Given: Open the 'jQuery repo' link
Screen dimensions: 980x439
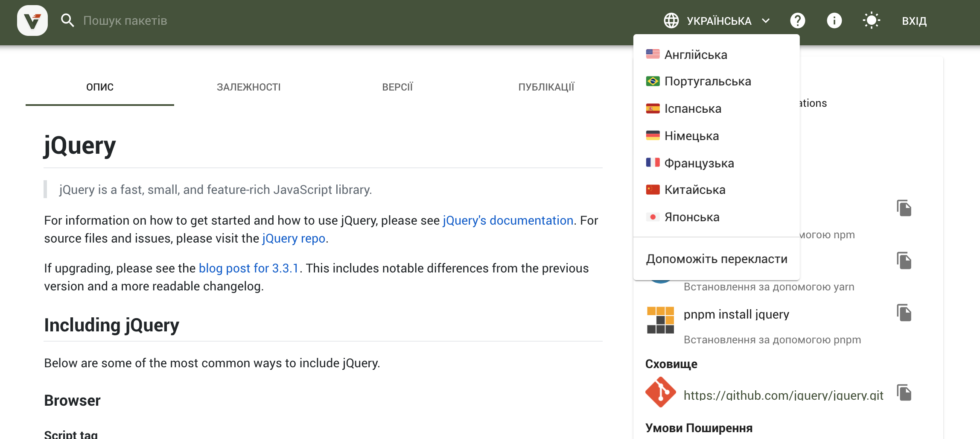Looking at the screenshot, I should [294, 238].
